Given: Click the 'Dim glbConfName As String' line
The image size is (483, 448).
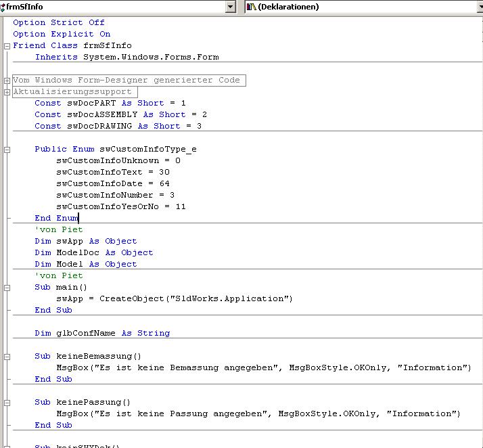Looking at the screenshot, I should (102, 333).
